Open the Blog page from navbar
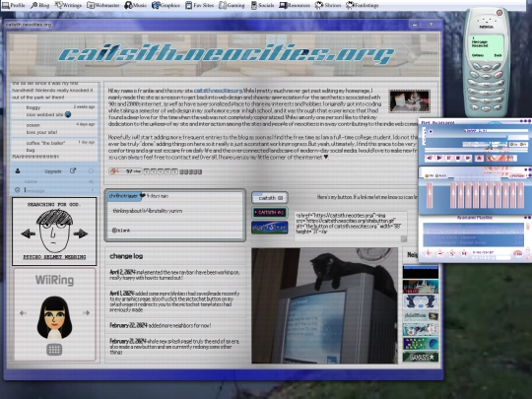 point(40,5)
